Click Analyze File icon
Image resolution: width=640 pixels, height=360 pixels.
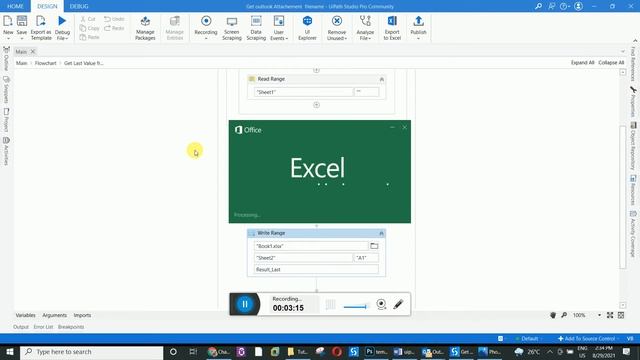click(365, 21)
